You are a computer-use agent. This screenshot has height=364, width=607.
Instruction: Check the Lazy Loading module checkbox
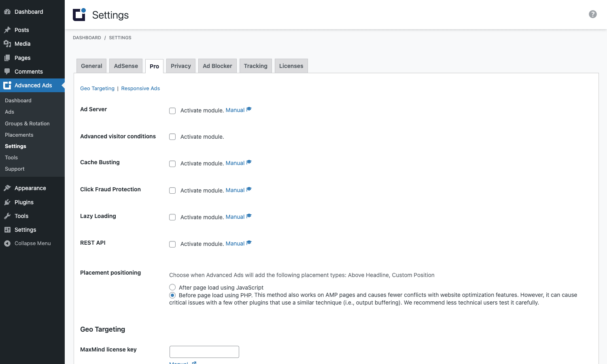(172, 217)
